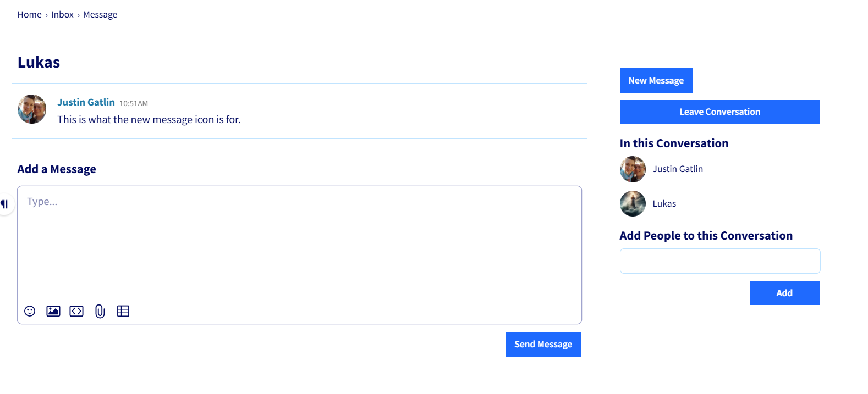868x394 pixels.
Task: Click Justin Gatlin's avatar beside the message
Action: tap(32, 109)
